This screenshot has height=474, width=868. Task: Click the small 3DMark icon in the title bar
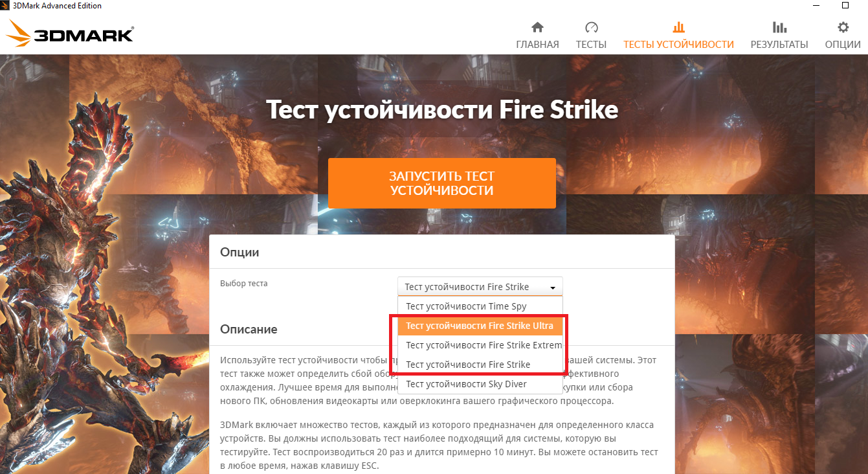6,6
